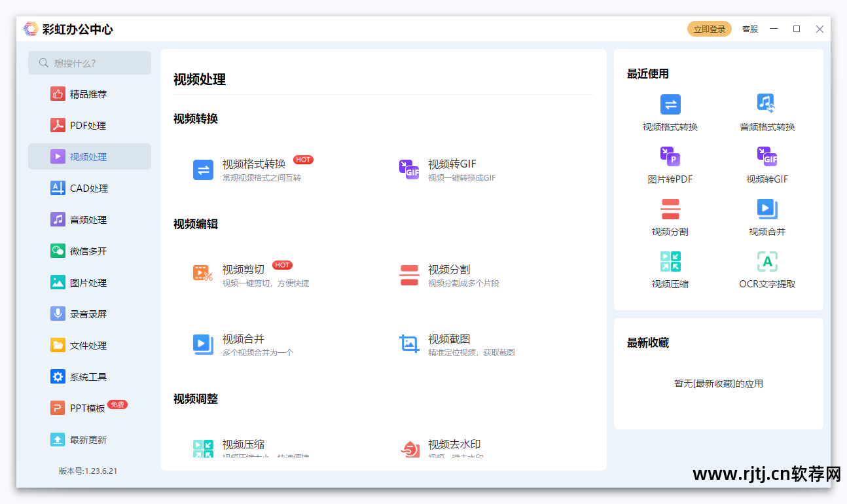Open the 微信多开 sidebar item
Viewport: 847px width, 504px height.
pos(88,251)
